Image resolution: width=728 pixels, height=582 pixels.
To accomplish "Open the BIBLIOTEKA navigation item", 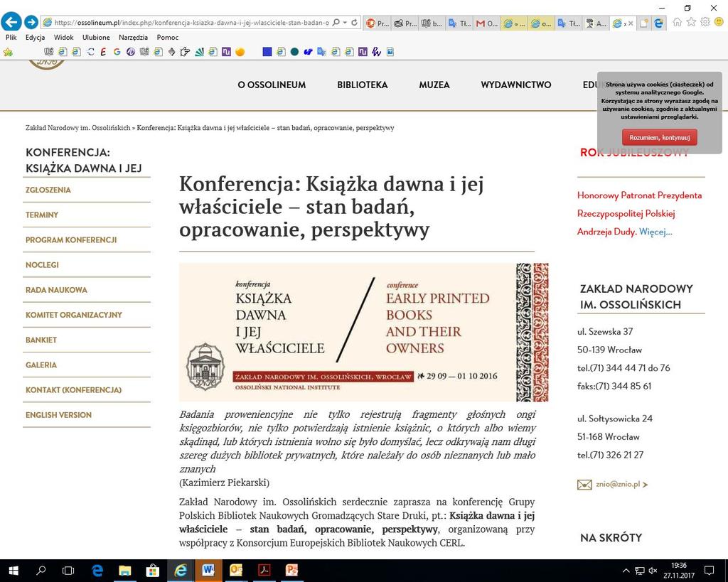I will point(362,85).
